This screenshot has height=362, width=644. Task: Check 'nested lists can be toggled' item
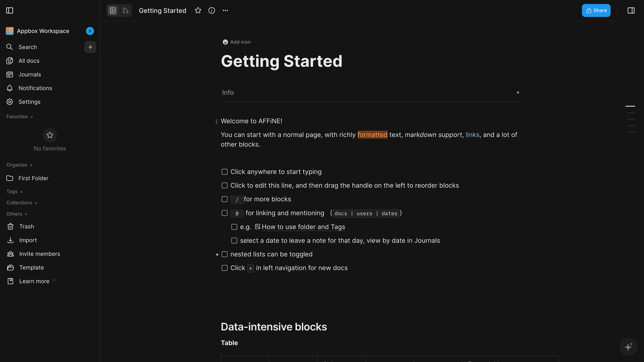(x=225, y=254)
